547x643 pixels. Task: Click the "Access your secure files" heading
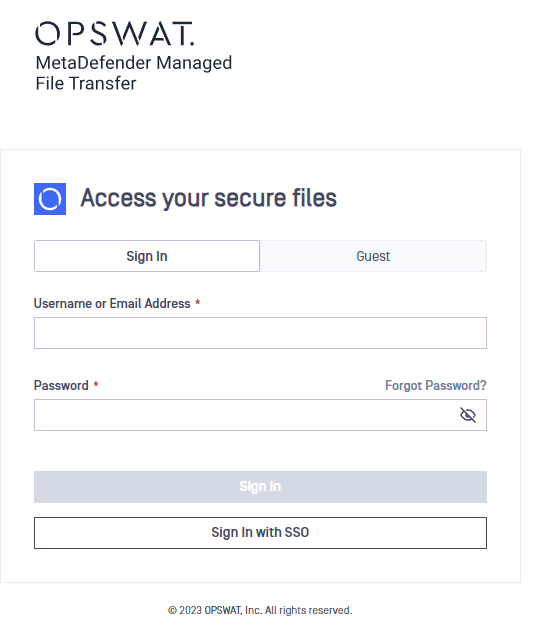[209, 198]
